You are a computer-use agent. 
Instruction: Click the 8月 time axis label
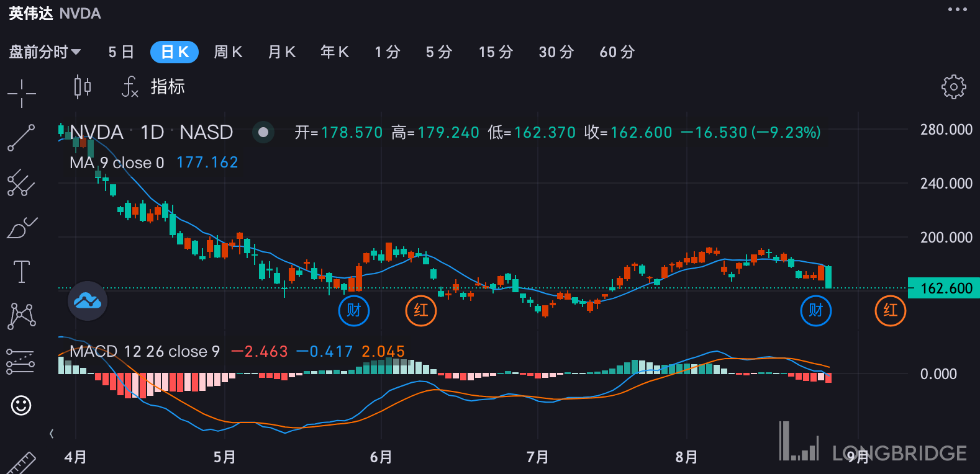point(687,457)
